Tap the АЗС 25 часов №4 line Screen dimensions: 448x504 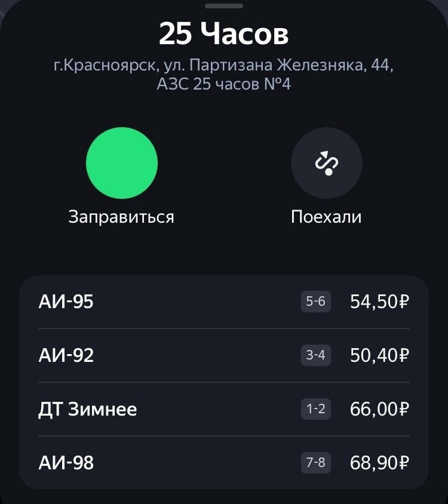(x=224, y=84)
